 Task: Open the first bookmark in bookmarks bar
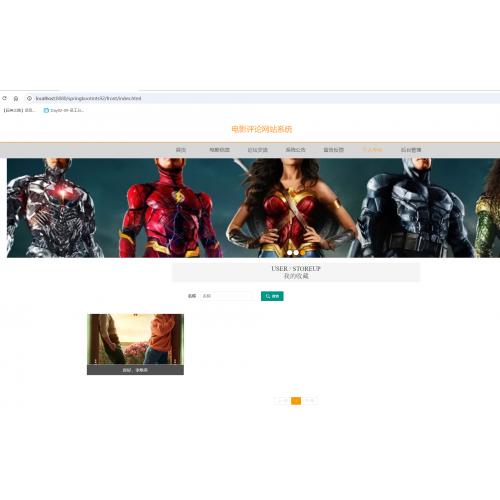click(x=19, y=110)
